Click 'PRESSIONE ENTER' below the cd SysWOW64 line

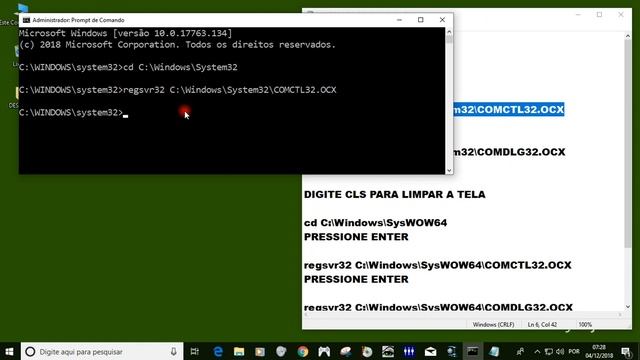356,237
